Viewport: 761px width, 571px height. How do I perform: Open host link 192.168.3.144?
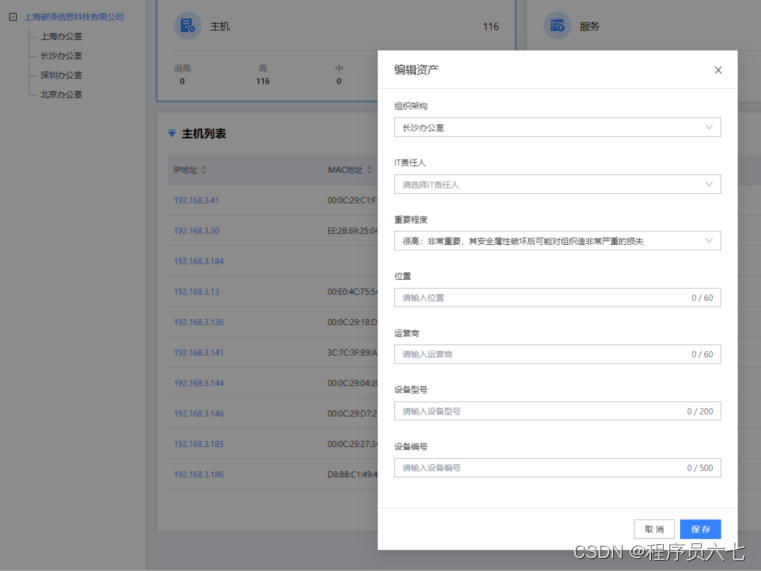point(199,383)
